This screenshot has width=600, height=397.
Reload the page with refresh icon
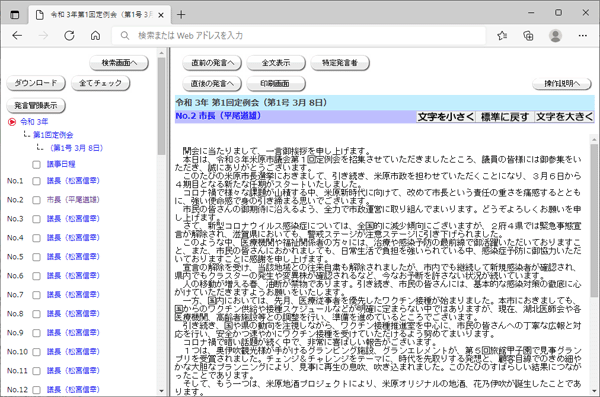(x=69, y=36)
